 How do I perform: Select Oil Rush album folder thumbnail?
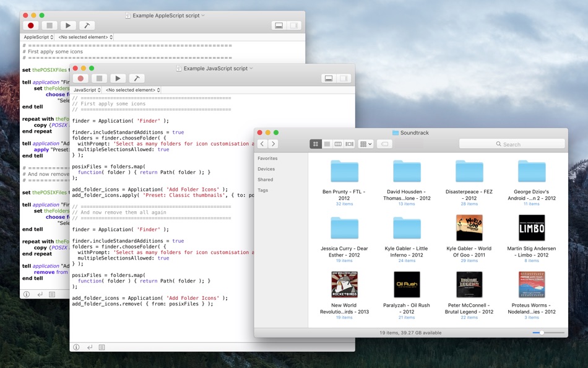tap(407, 284)
